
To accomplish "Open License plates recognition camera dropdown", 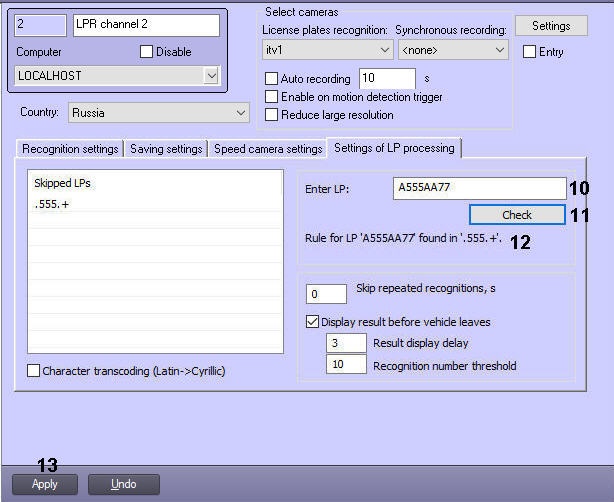I will click(385, 49).
